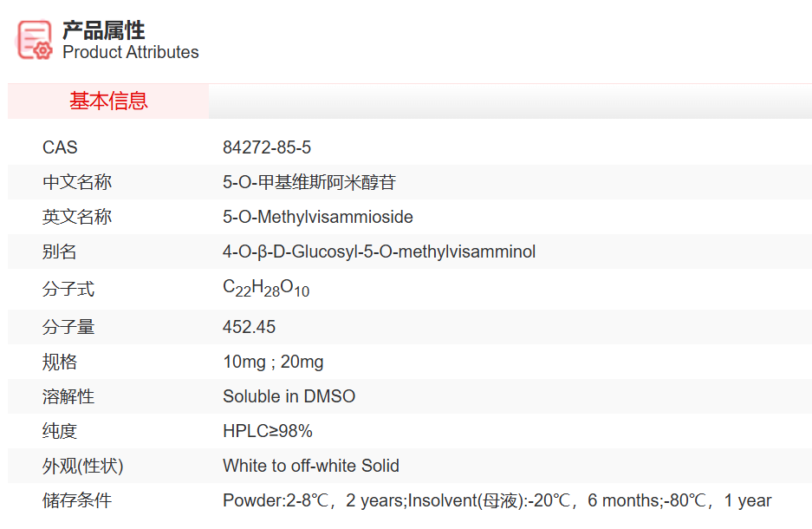Click the CAS row label

(60, 148)
